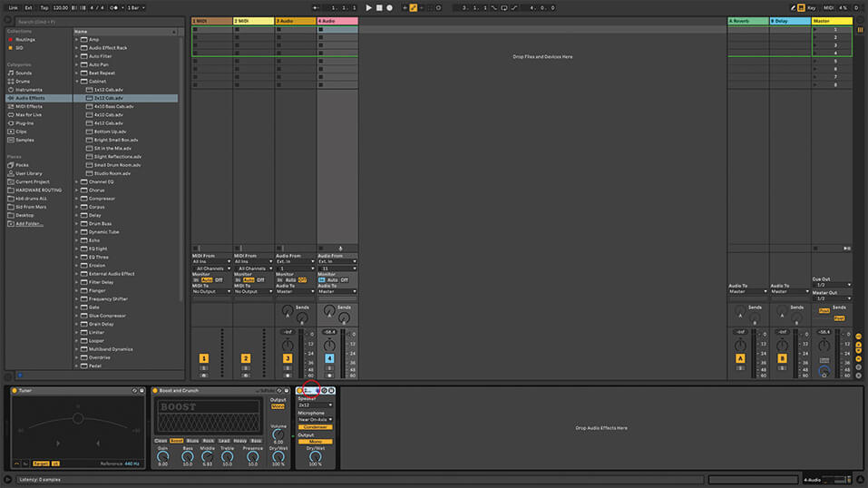Click the Tap tempo button
Viewport: 868px width, 488px height.
44,8
